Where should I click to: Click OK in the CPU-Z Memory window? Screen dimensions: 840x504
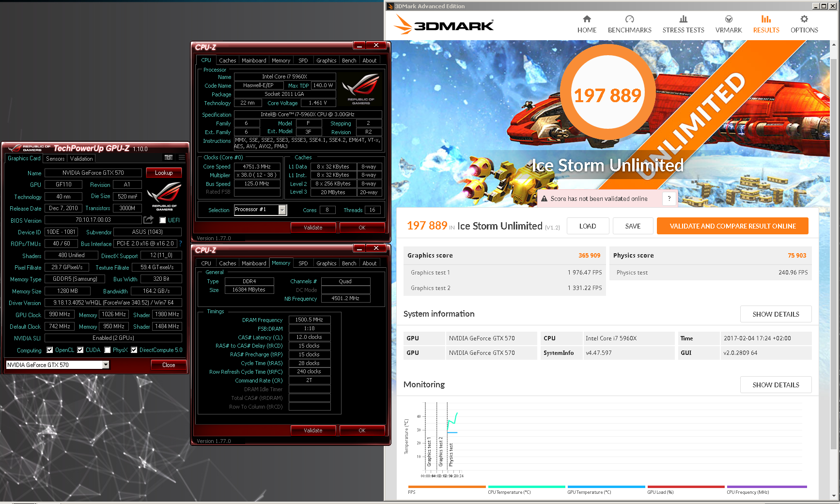click(362, 430)
